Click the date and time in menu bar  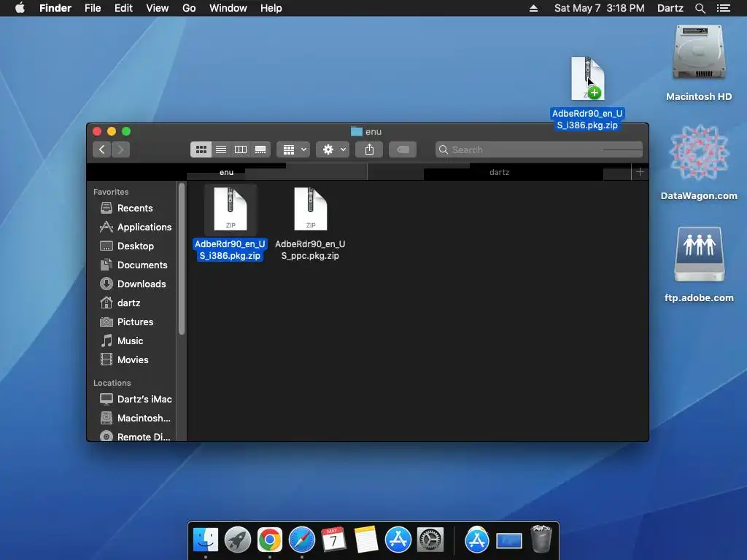(600, 8)
